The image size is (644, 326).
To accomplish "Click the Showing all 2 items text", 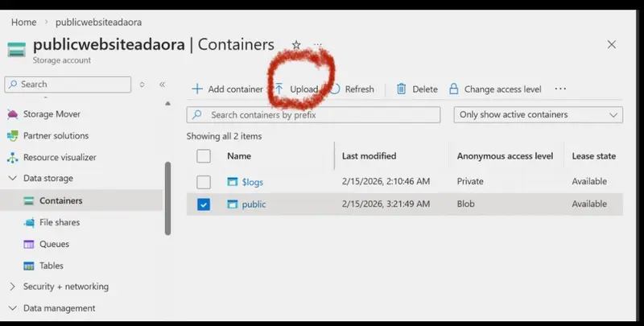I will 224,136.
